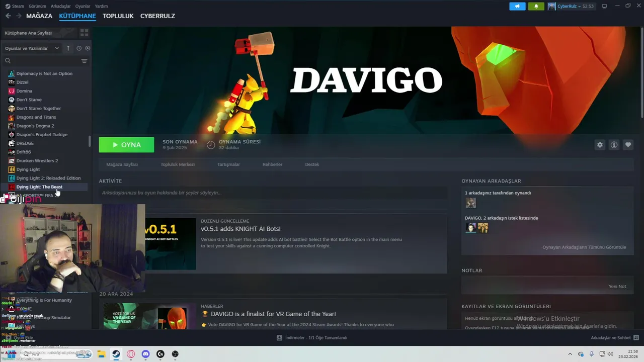Open the Arkadaşlar menu
Viewport: 644px width, 362px height.
[61, 6]
